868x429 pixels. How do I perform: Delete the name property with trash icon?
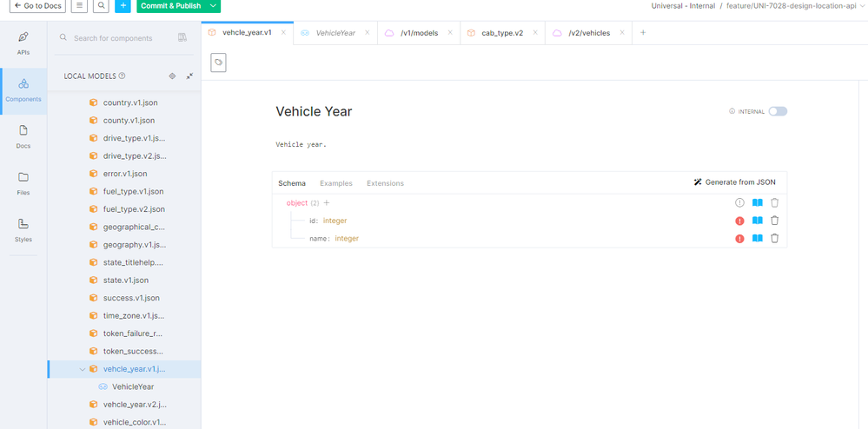pyautogui.click(x=774, y=238)
